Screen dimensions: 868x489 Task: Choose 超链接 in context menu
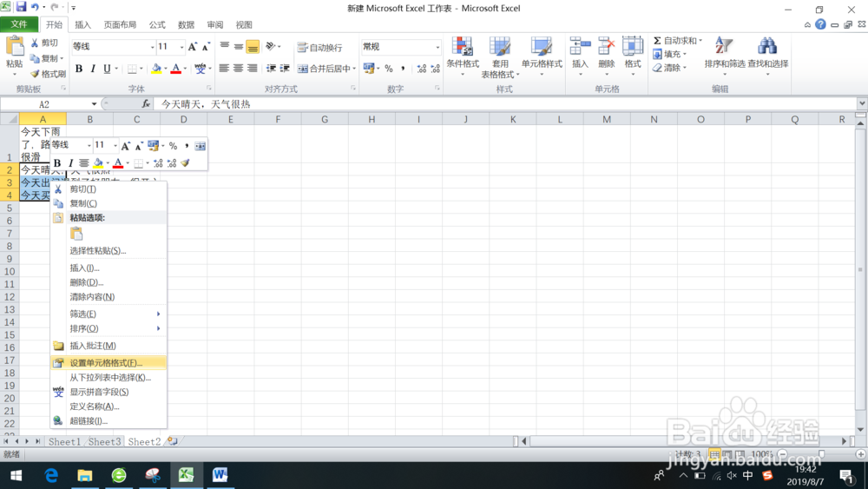point(108,421)
